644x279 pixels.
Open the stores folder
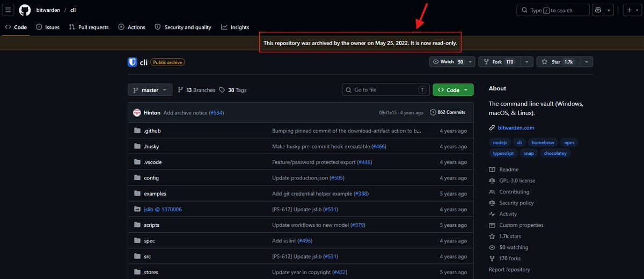click(151, 272)
